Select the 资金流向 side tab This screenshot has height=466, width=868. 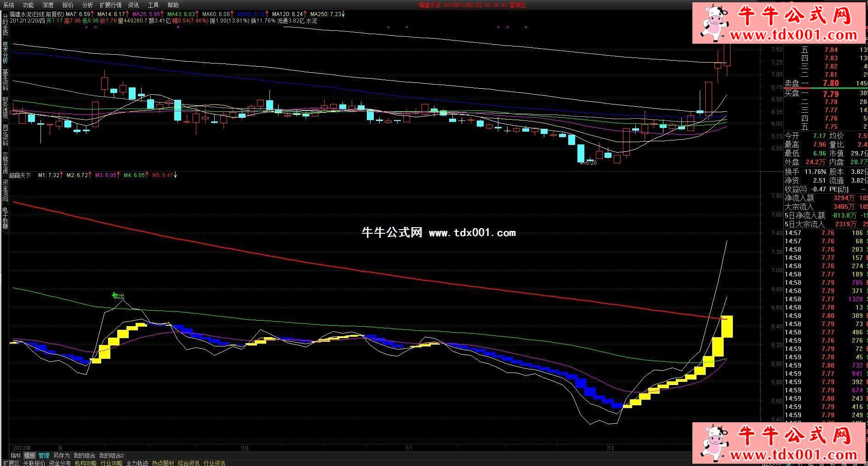click(5, 190)
